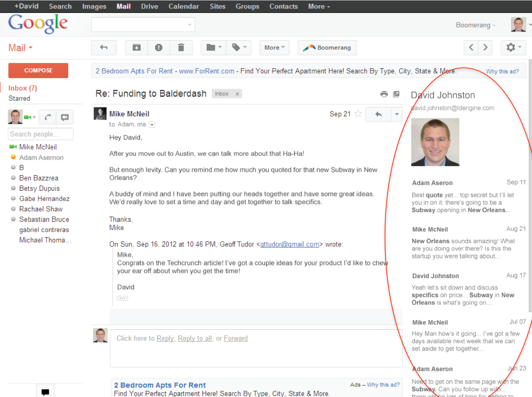Click the chat bubble icon beside phone
Viewport: 532px width, 397px height.
pyautogui.click(x=65, y=117)
